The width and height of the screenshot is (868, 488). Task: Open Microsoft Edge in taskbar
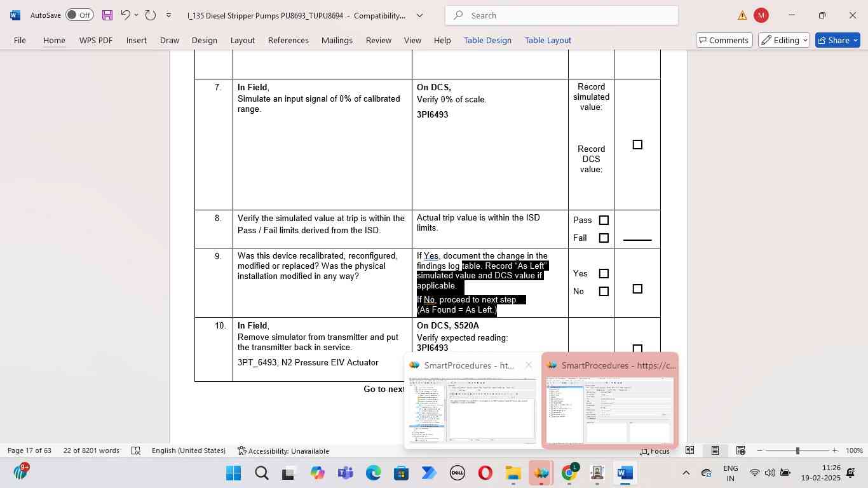pos(373,473)
